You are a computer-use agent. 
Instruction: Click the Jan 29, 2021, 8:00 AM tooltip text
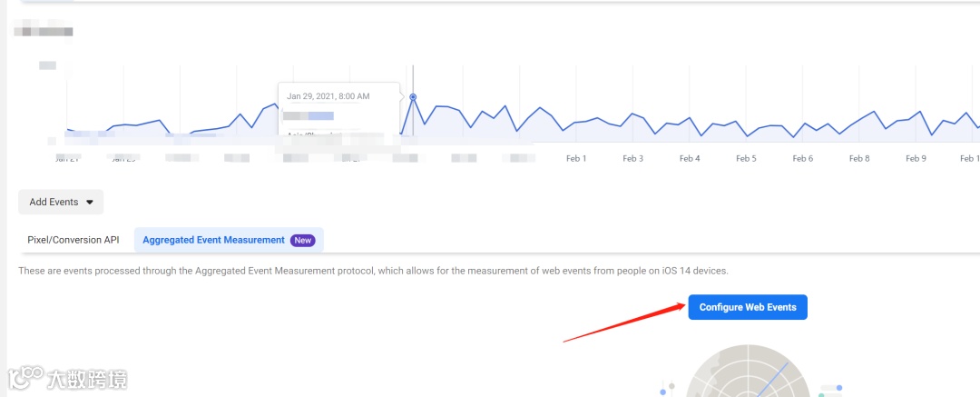(x=328, y=96)
